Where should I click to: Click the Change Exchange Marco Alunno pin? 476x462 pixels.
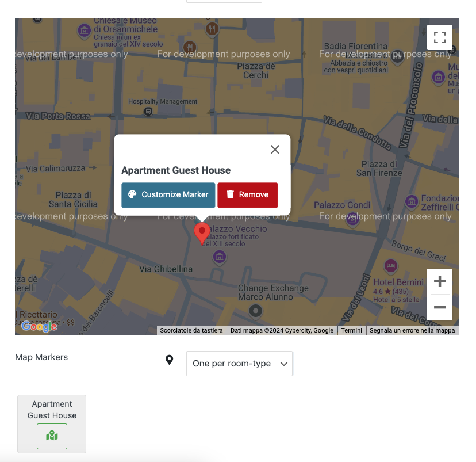pyautogui.click(x=256, y=311)
